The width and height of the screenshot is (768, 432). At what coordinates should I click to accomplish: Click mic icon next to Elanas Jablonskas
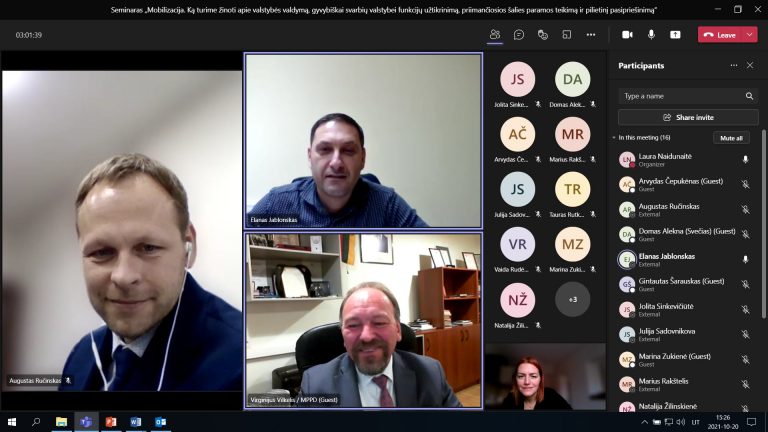click(x=745, y=260)
